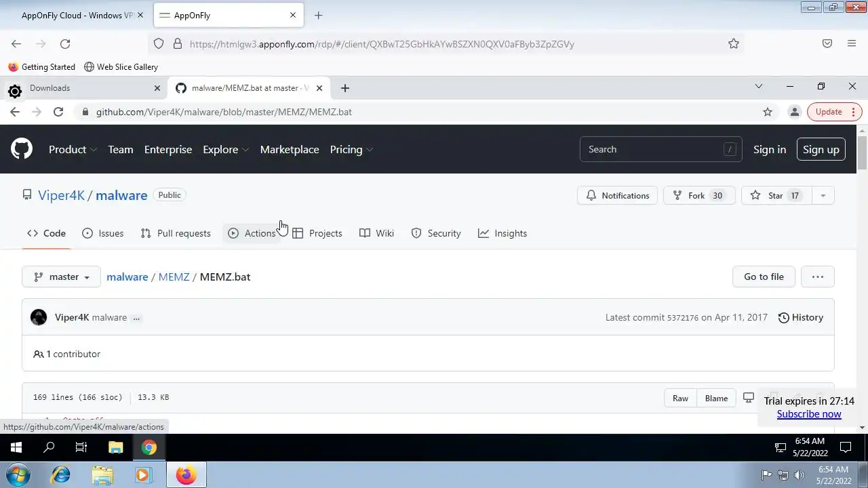Switch to AppOnFly Cloud Firefox tab

click(77, 15)
